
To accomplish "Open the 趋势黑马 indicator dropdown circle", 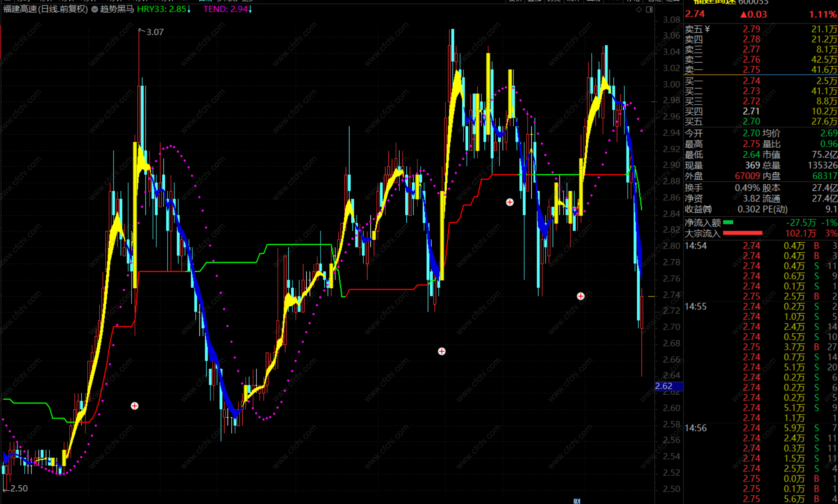I will point(95,9).
